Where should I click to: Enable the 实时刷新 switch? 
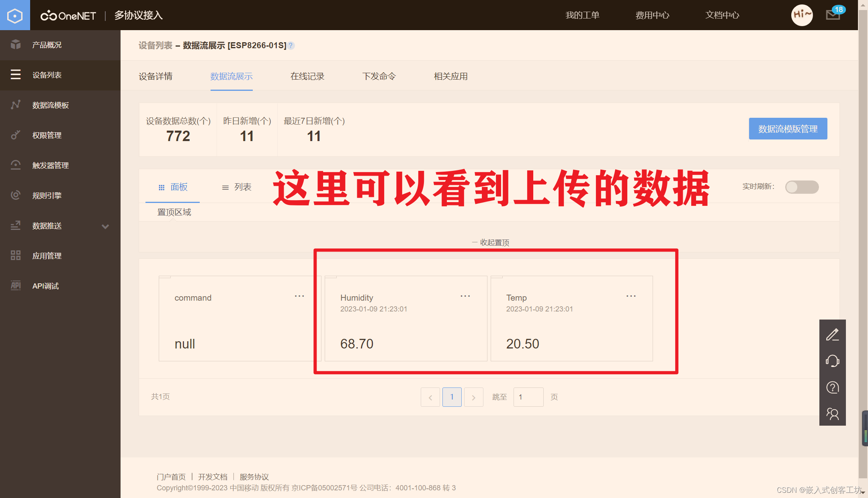(x=802, y=187)
